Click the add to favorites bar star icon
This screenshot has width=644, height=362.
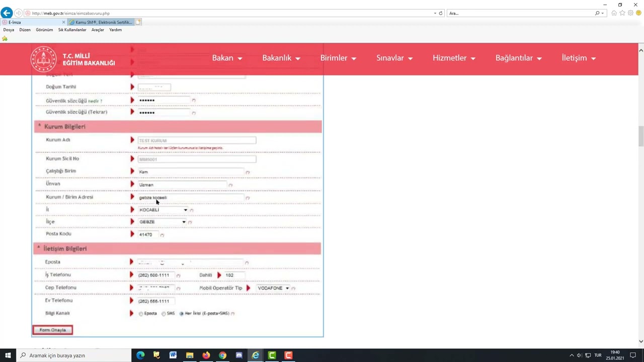point(5,38)
